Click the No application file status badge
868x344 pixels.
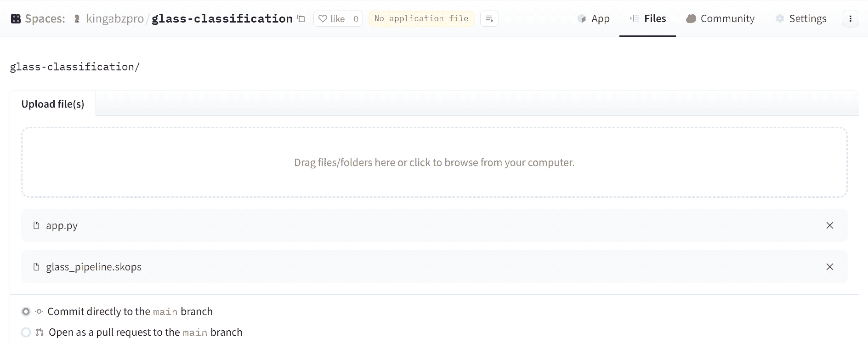point(421,18)
